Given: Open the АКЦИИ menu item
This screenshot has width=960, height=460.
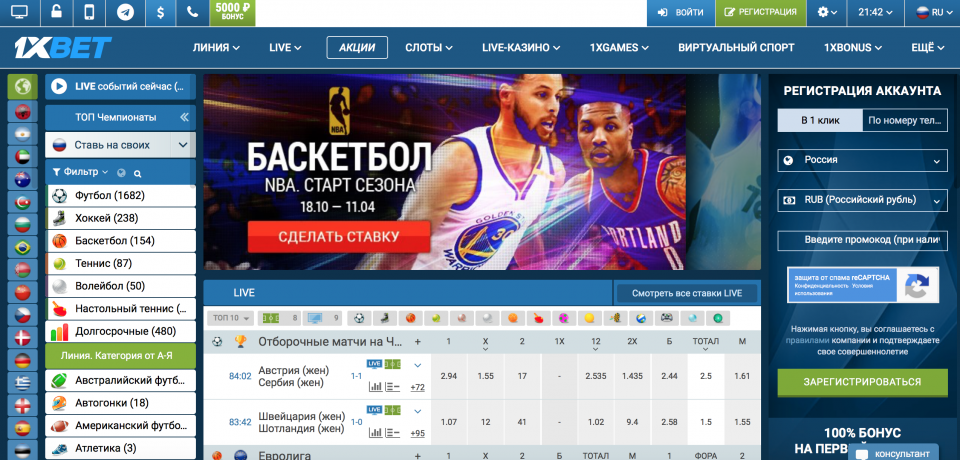Looking at the screenshot, I should tap(357, 47).
